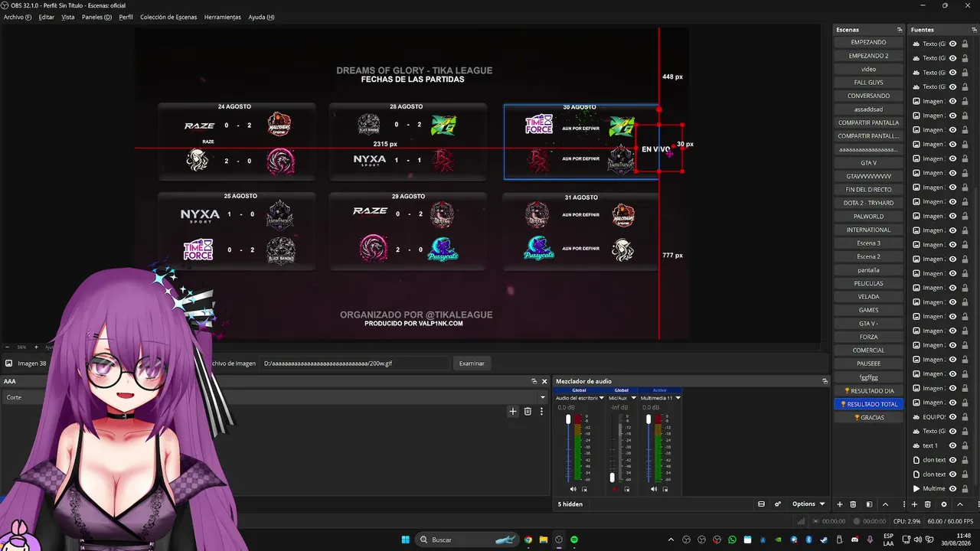Screen dimensions: 980x551
Task: Hide the EQUIPOS text source
Action: [953, 417]
